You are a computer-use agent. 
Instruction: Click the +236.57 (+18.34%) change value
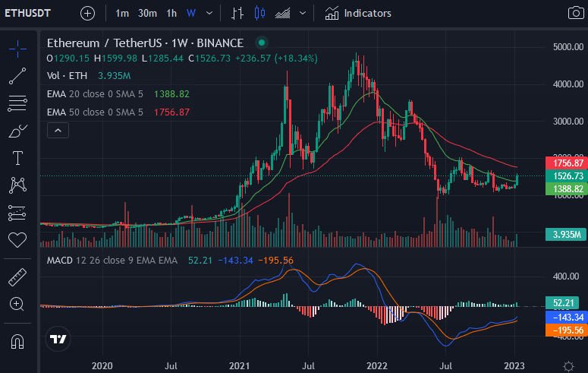(276, 58)
